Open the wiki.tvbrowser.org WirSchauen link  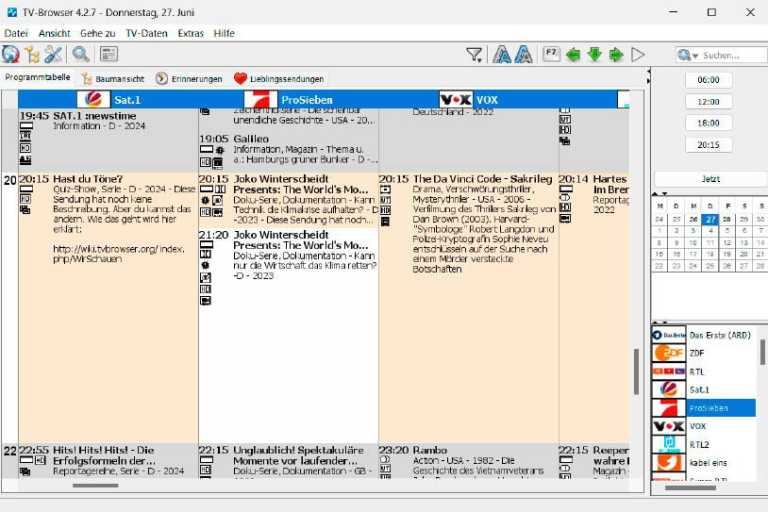pos(119,254)
